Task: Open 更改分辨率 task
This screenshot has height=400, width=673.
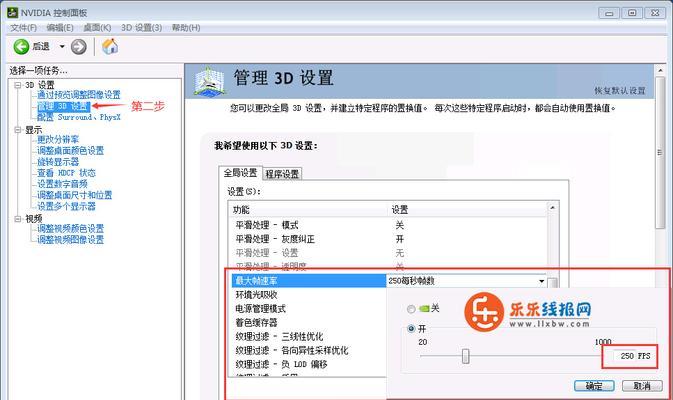Action: coord(58,139)
